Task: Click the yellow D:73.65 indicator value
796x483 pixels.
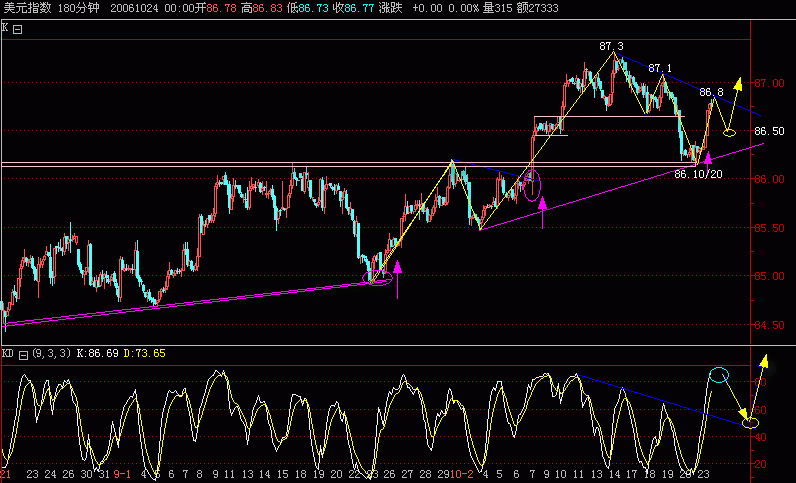Action: 145,353
